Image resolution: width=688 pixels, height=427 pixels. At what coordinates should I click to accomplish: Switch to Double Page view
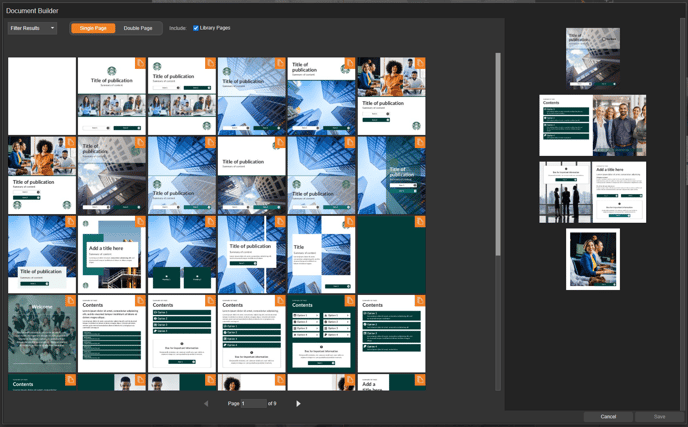coord(138,28)
